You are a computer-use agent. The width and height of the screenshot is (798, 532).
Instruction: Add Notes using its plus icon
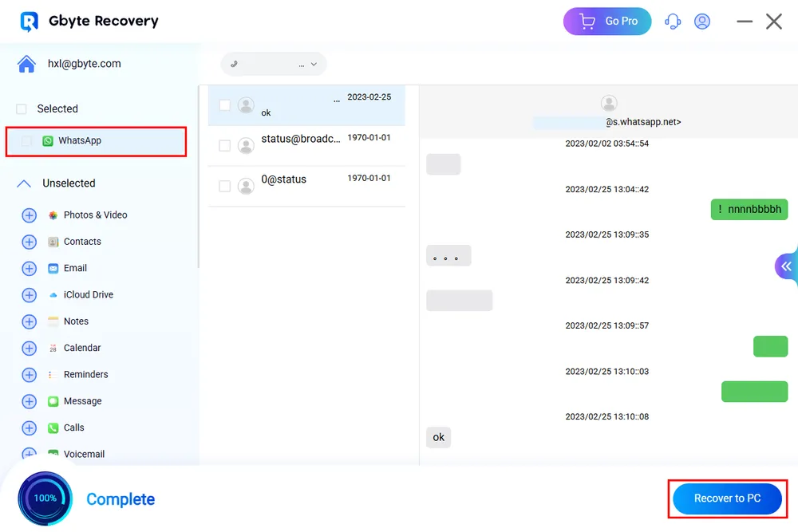tap(29, 321)
